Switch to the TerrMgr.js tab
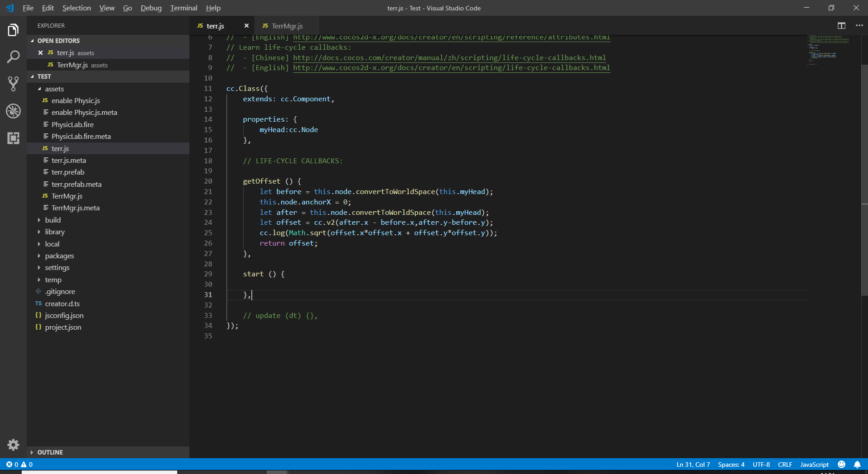The width and height of the screenshot is (868, 474). pyautogui.click(x=287, y=26)
